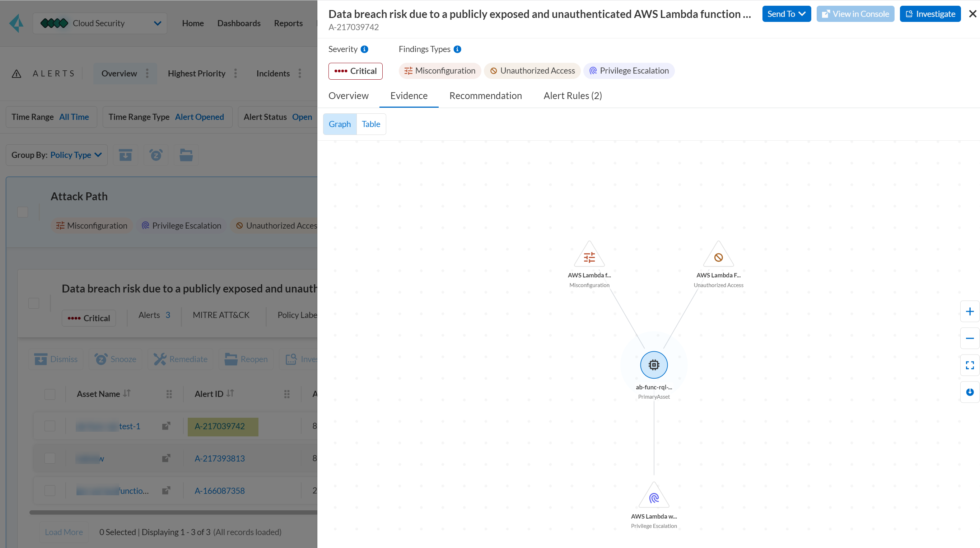Image resolution: width=980 pixels, height=548 pixels.
Task: Click View in Console button
Action: (855, 14)
